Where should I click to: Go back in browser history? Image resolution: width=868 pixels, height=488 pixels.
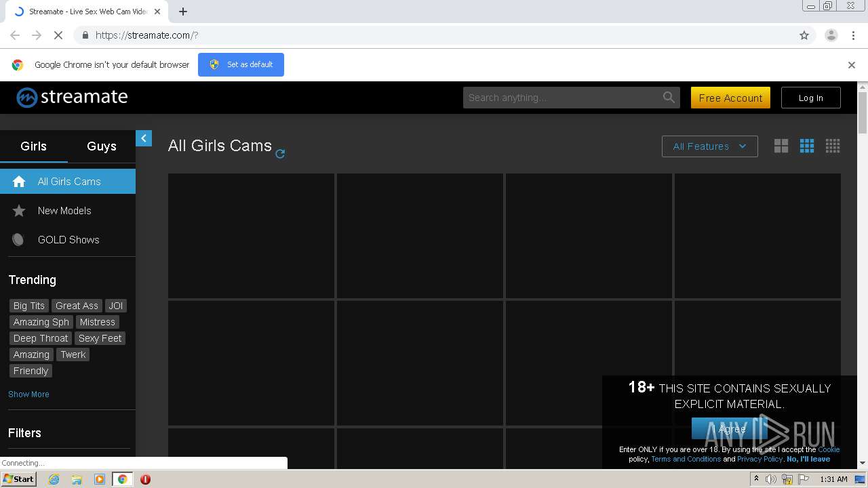[15, 35]
